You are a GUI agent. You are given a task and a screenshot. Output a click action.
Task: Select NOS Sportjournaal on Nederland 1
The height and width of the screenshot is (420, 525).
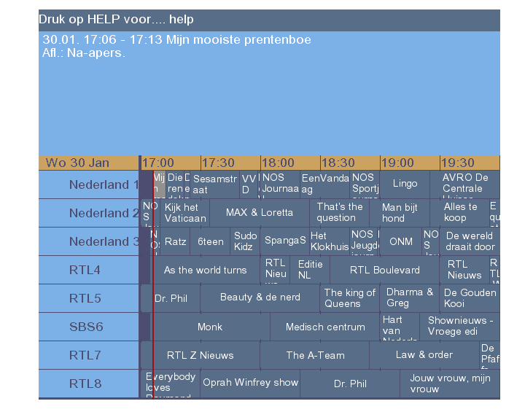365,184
